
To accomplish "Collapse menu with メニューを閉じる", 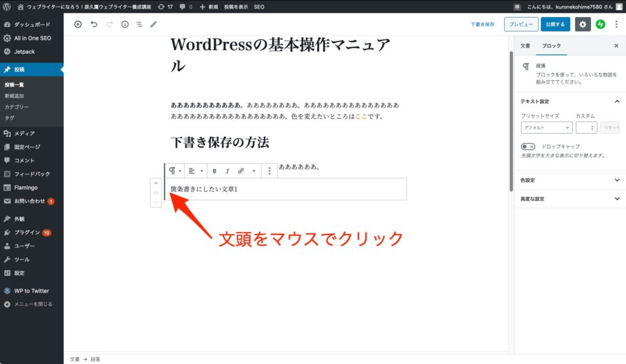I will point(32,304).
